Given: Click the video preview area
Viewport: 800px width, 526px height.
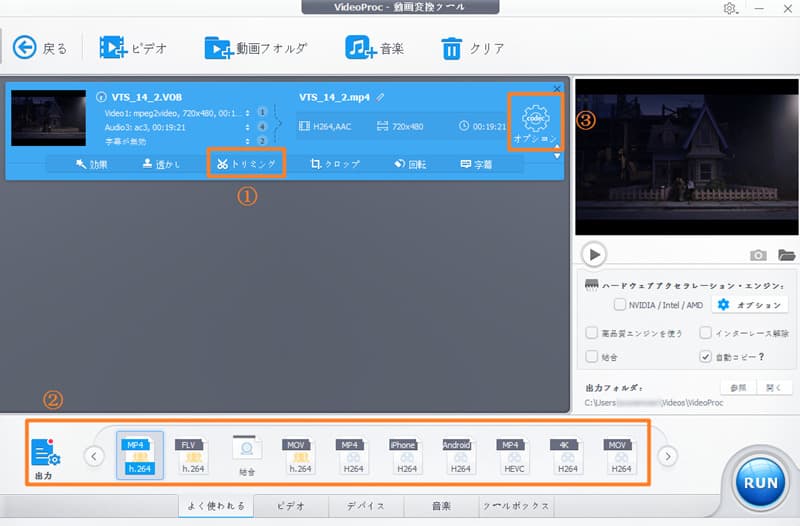Looking at the screenshot, I should (687, 157).
